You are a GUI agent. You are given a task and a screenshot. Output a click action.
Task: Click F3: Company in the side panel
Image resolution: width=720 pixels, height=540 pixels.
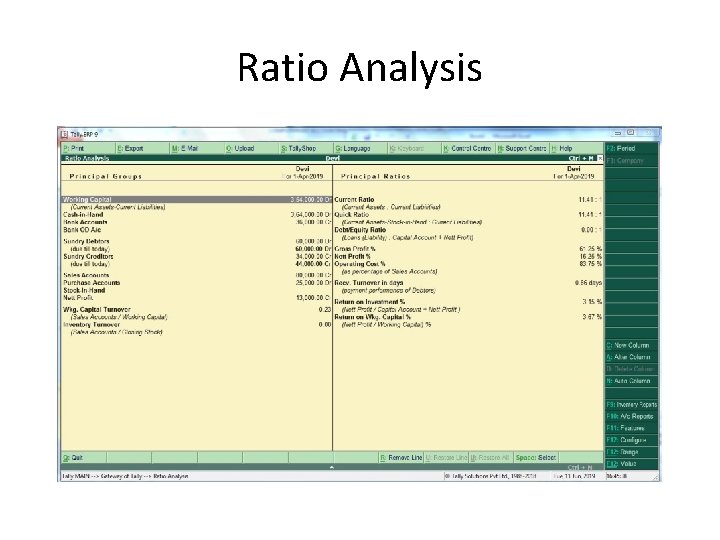pyautogui.click(x=631, y=161)
